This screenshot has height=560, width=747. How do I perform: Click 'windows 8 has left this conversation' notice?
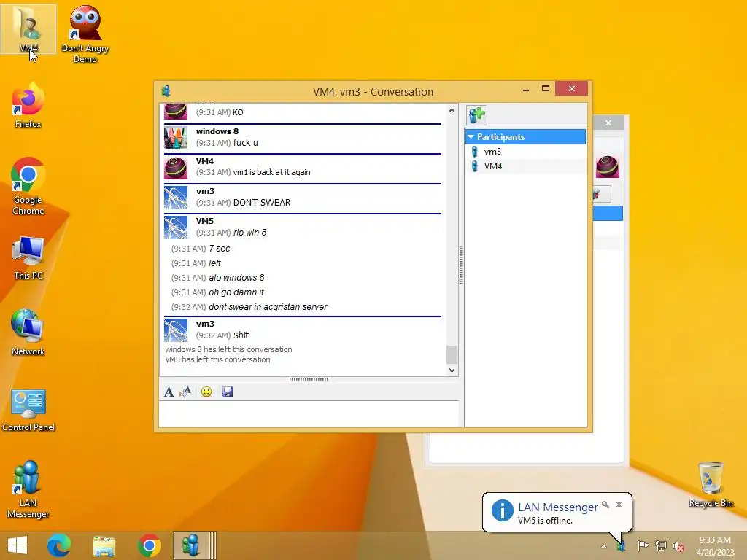228,349
